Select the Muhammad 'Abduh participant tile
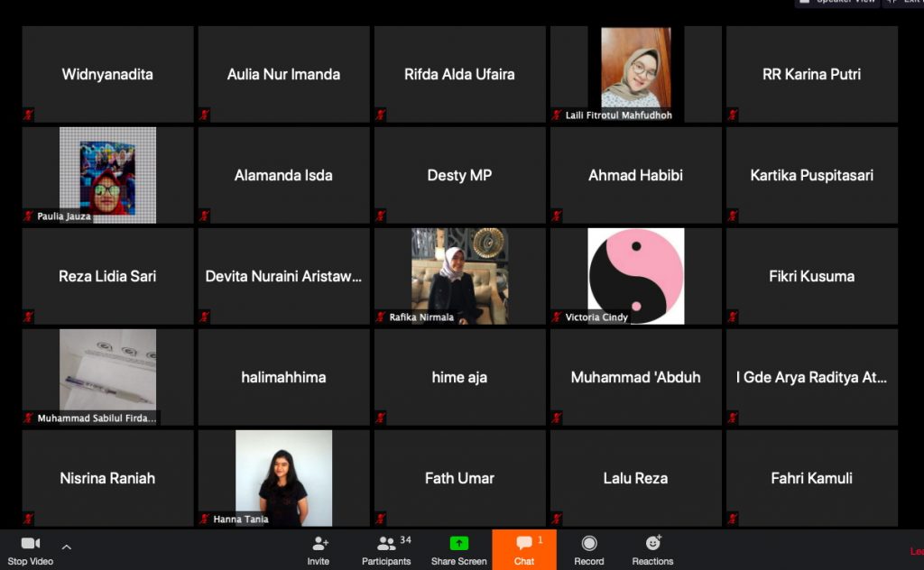 pyautogui.click(x=635, y=377)
